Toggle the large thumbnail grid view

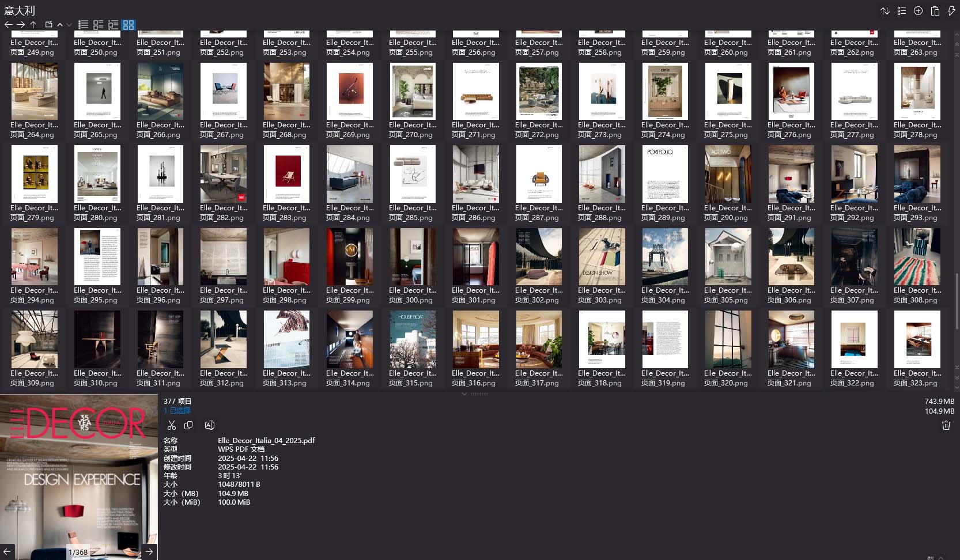tap(128, 25)
